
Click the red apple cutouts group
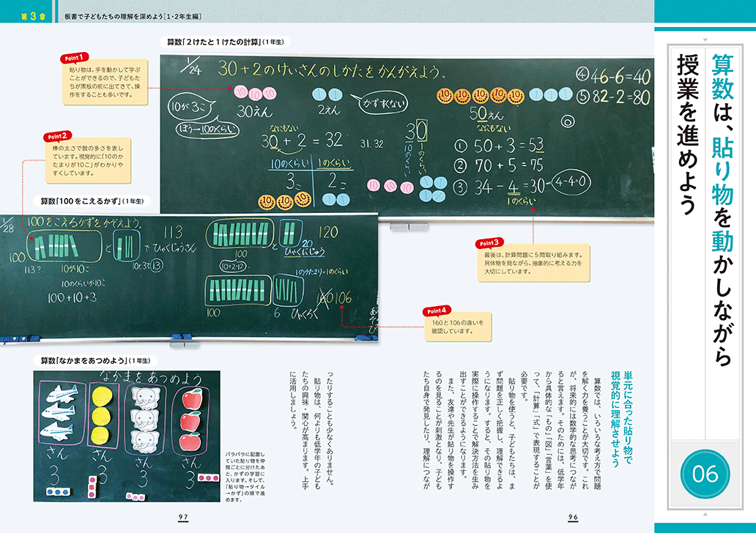coord(190,420)
